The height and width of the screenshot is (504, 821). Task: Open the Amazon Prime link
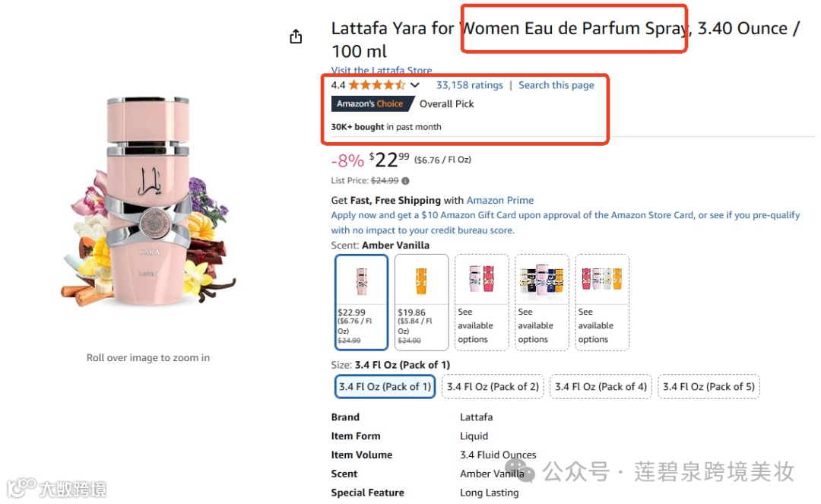click(499, 201)
